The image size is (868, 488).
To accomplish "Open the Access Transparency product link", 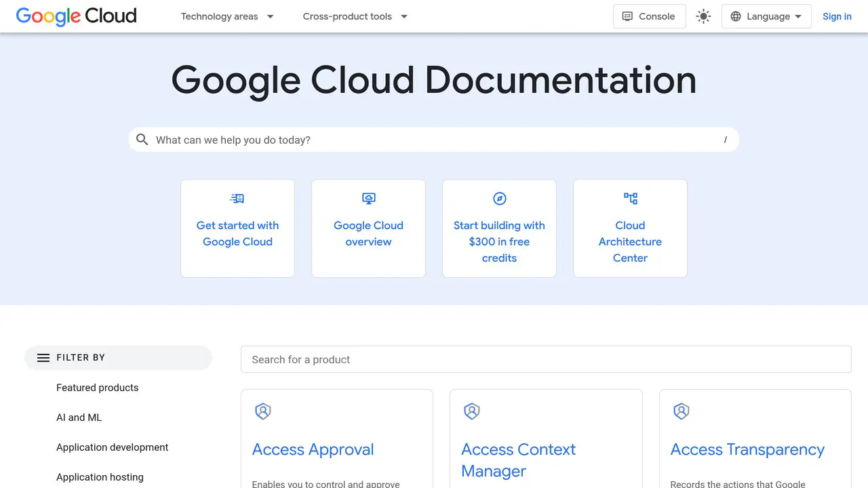I will (747, 449).
